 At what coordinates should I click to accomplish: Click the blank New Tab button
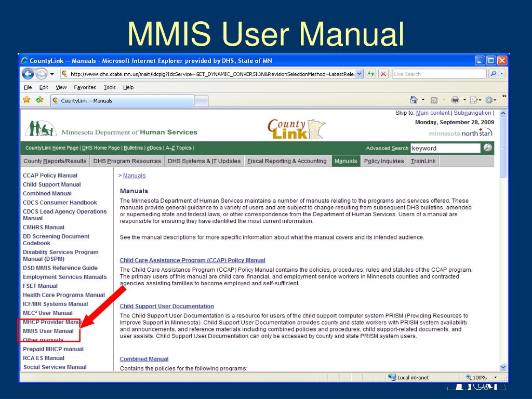click(201, 101)
